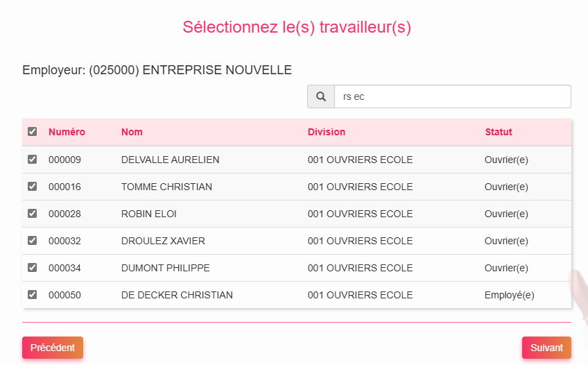Toggle checkbox for DUMONT PHILIPPE
This screenshot has width=588, height=365.
[32, 268]
